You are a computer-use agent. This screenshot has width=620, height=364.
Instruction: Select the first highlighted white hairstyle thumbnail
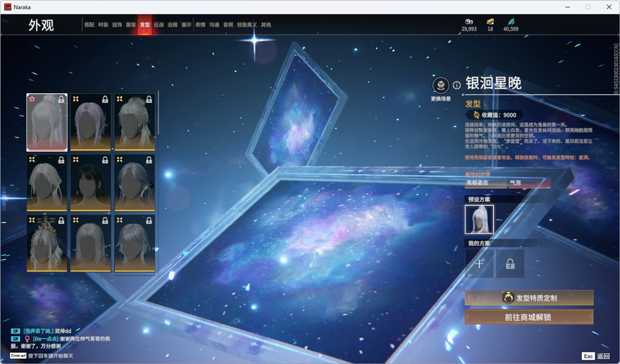(47, 123)
